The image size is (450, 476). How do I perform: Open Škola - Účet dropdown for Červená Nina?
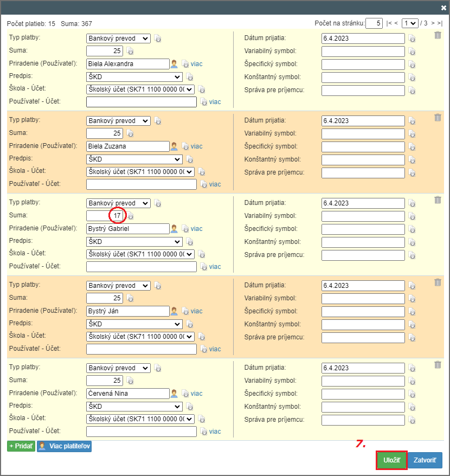point(140,419)
